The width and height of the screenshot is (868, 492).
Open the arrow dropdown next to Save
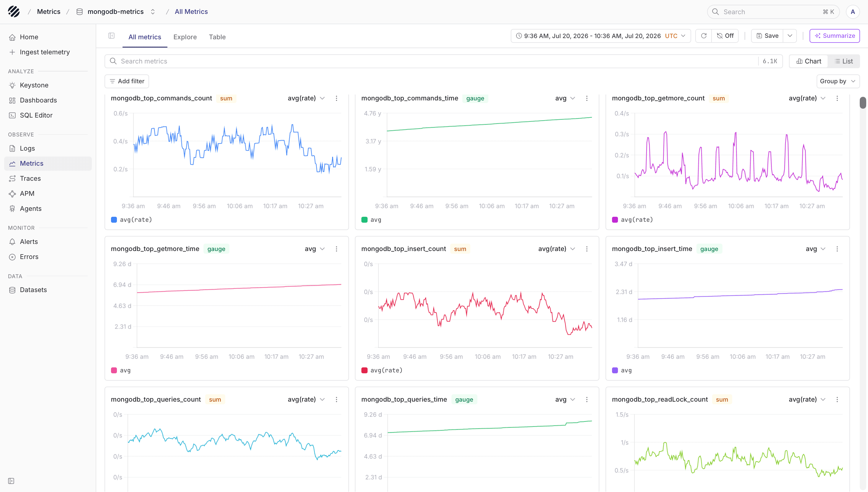(x=790, y=36)
